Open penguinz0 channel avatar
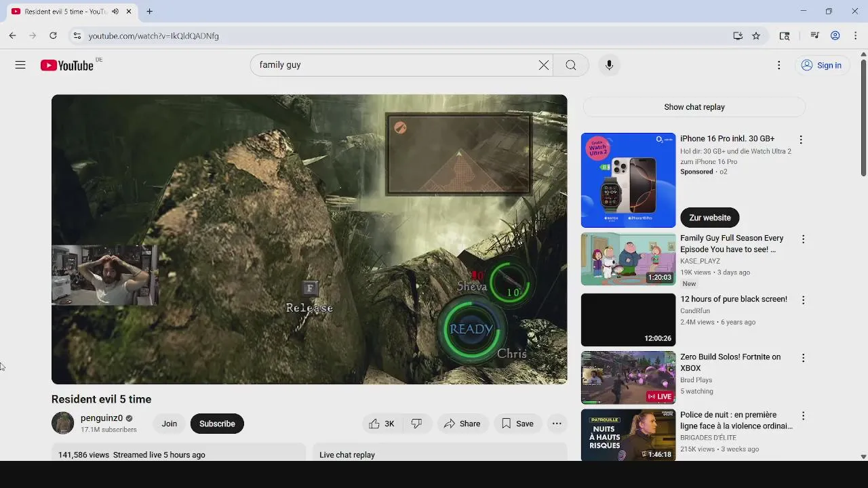868x488 pixels. click(63, 423)
